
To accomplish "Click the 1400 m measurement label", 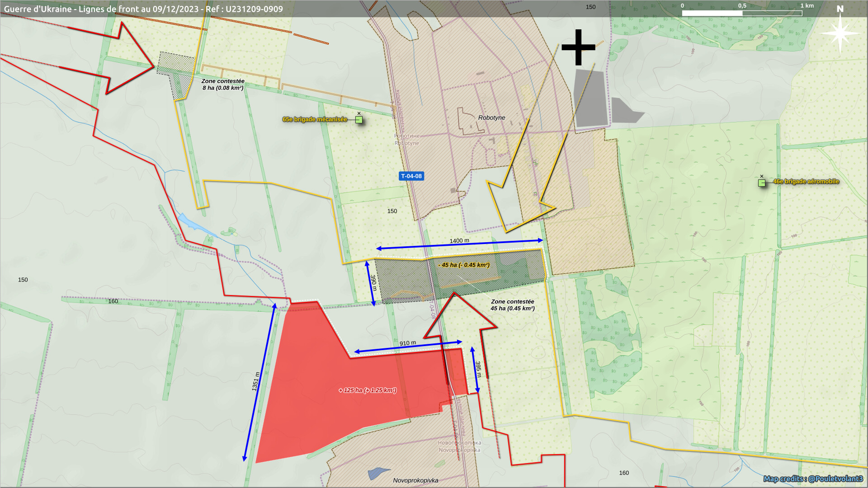I will click(x=459, y=241).
